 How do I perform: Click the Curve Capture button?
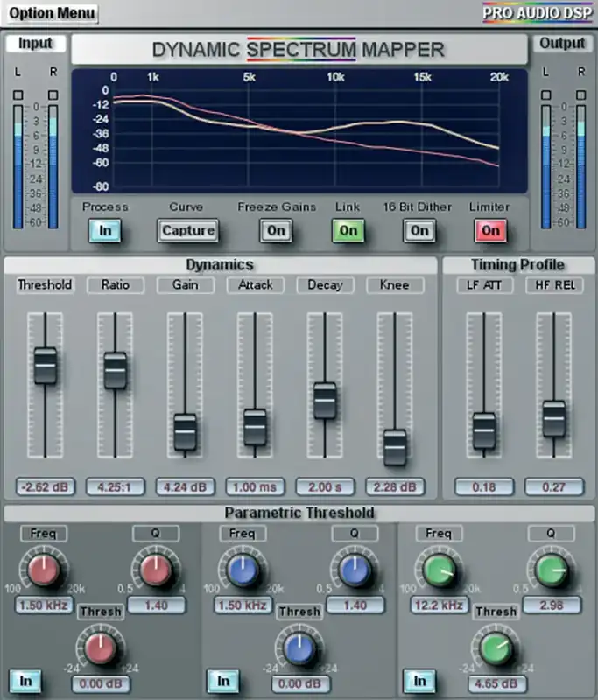tap(188, 230)
